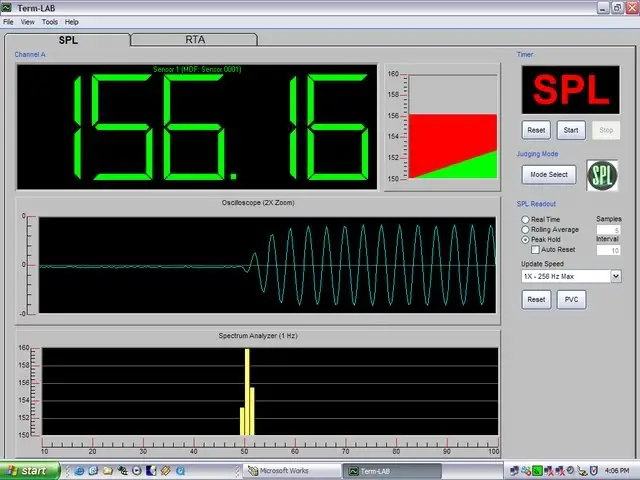Launch Windows Media Player quick launch icon
This screenshot has width=640, height=480.
[x=137, y=471]
